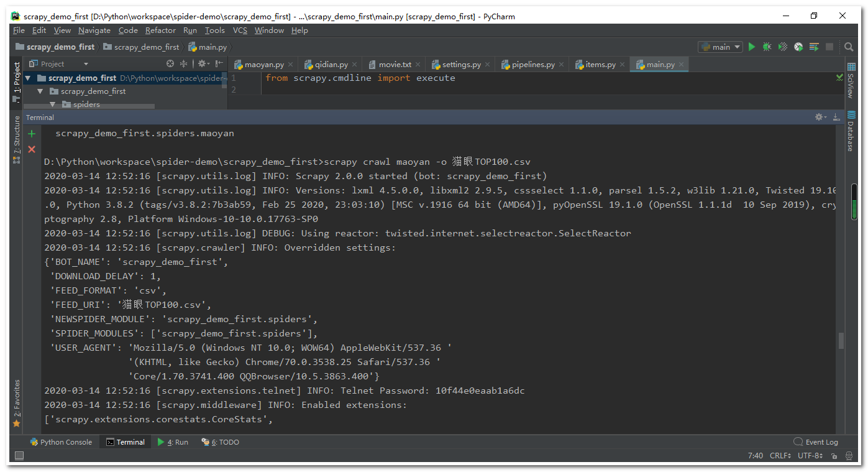Open the main run configuration dropdown
Viewport: 868px width, 472px height.
point(721,47)
